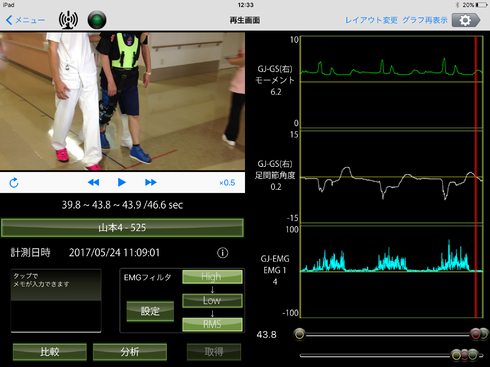Tap the GJ-EMG EMG 1 graph
Image resolution: width=490 pixels, height=367 pixels.
point(392,271)
